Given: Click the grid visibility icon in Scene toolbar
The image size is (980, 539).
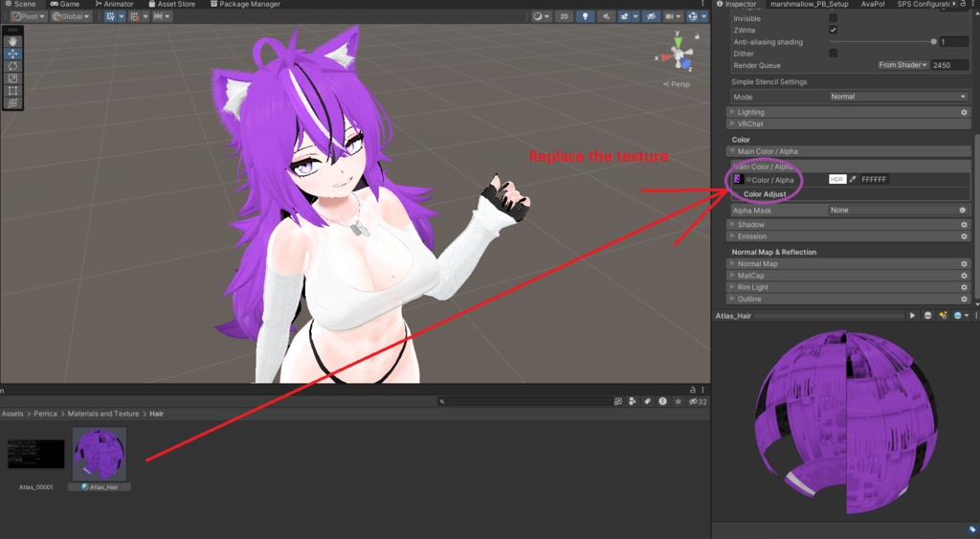Looking at the screenshot, I should click(x=111, y=16).
